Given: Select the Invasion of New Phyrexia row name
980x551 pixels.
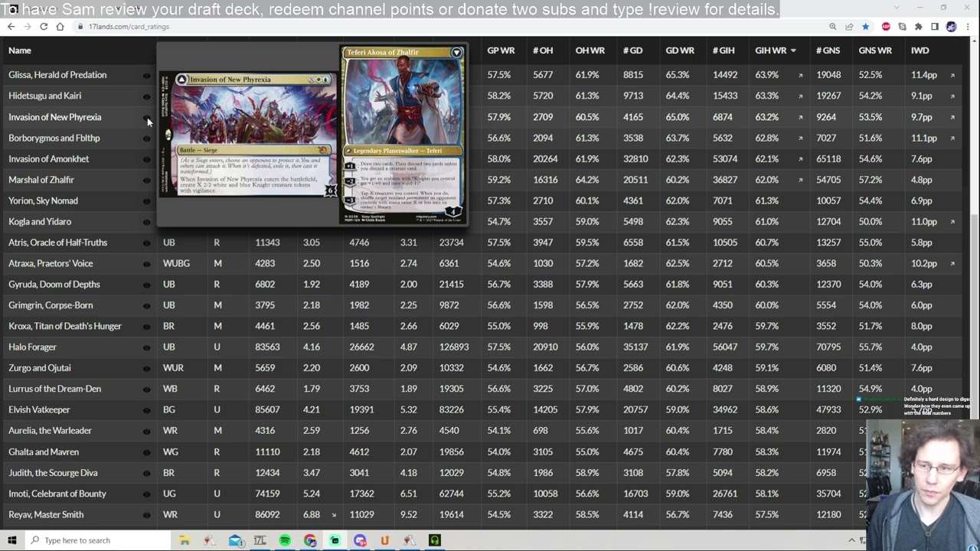Looking at the screenshot, I should (54, 117).
